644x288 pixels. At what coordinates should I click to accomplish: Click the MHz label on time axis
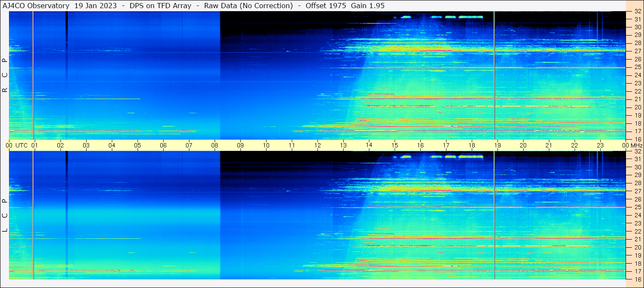[x=636, y=145]
